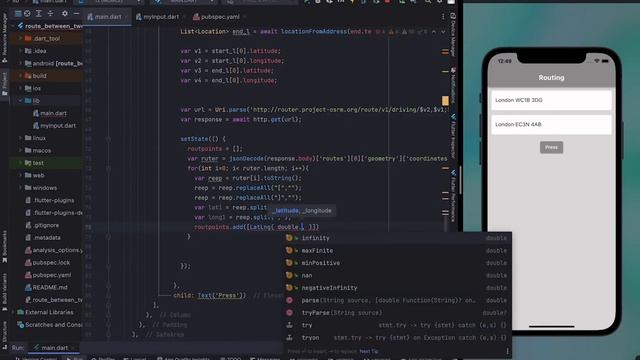Choose minPositive from completion list
This screenshot has height=360, width=640.
(398, 263)
